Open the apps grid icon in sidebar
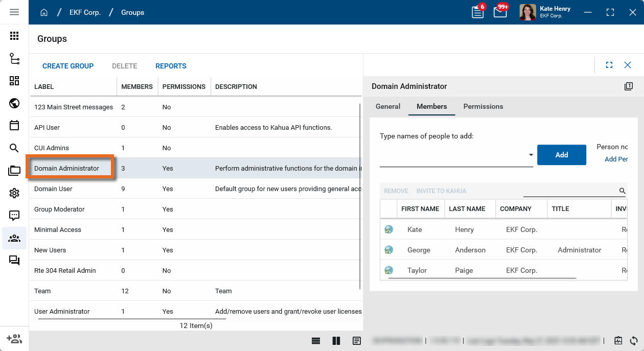Screen dimensions: 644x351 (14, 36)
